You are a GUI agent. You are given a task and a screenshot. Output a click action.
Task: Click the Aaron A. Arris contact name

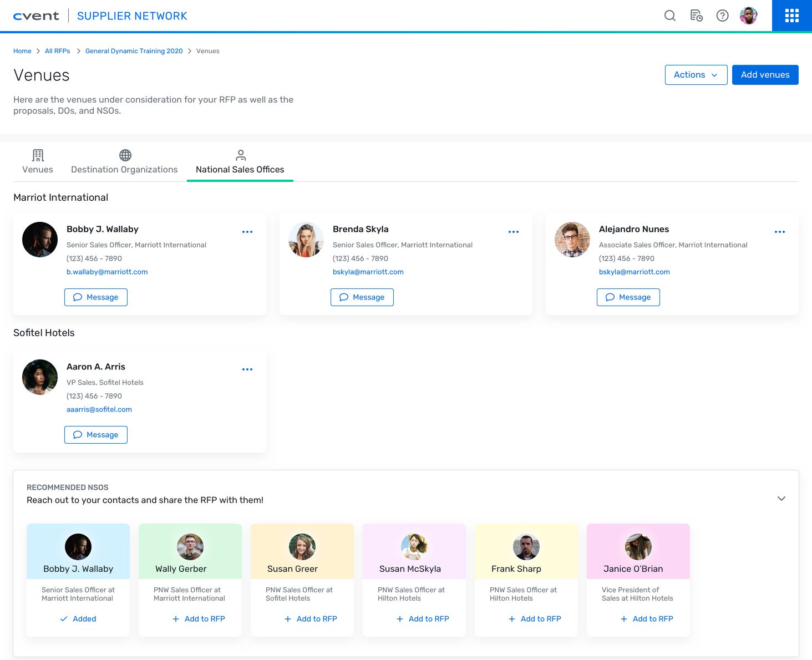tap(96, 367)
